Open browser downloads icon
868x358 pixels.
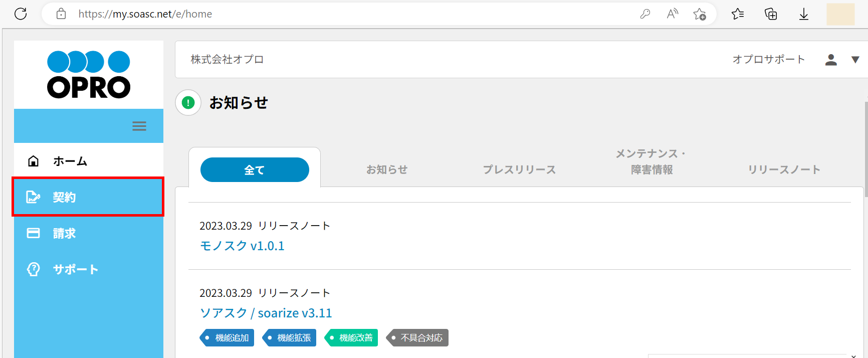click(x=804, y=14)
